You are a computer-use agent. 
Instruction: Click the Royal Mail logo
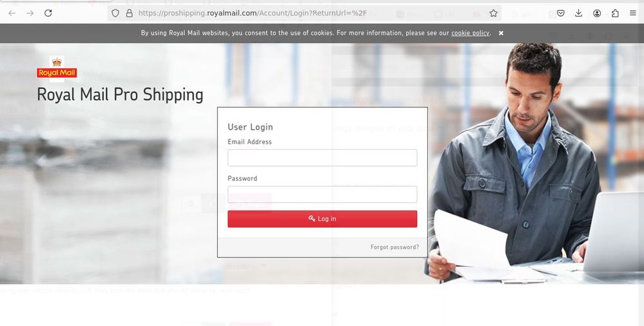(x=57, y=68)
